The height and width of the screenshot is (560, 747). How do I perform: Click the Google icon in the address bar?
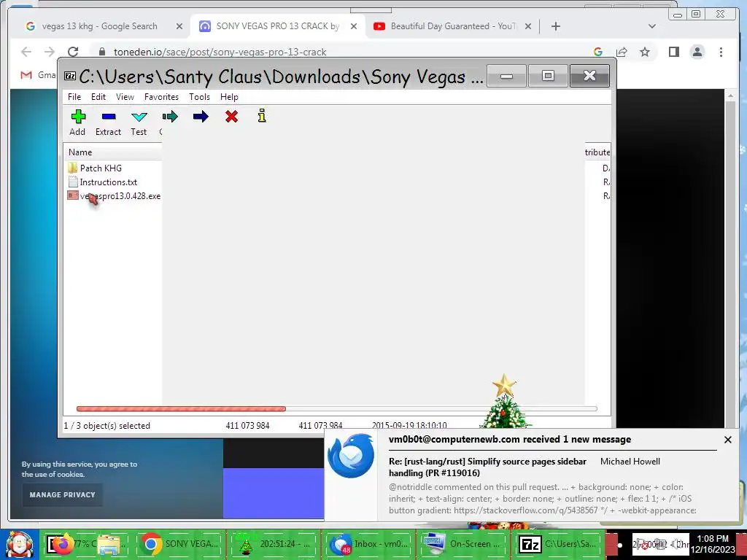[598, 52]
